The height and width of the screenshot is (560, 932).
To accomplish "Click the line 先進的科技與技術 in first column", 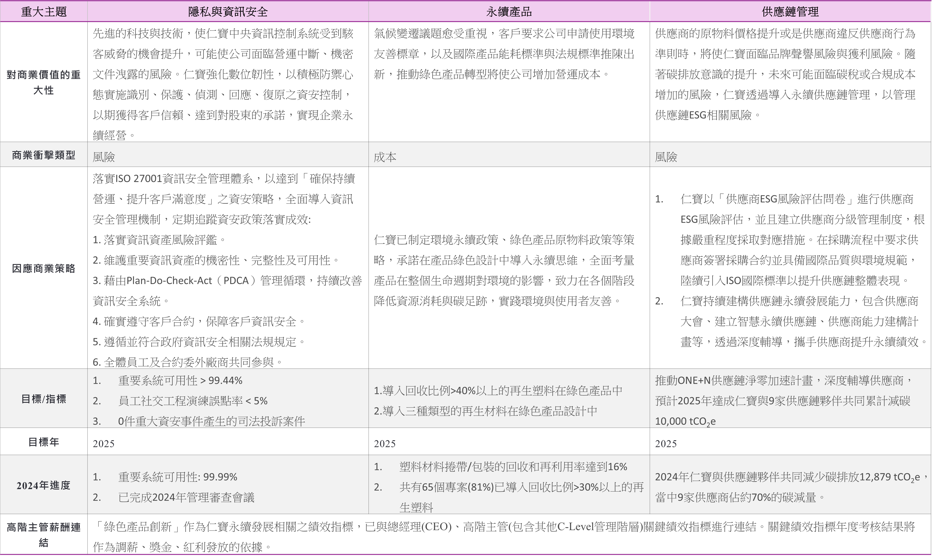I will coord(223,34).
